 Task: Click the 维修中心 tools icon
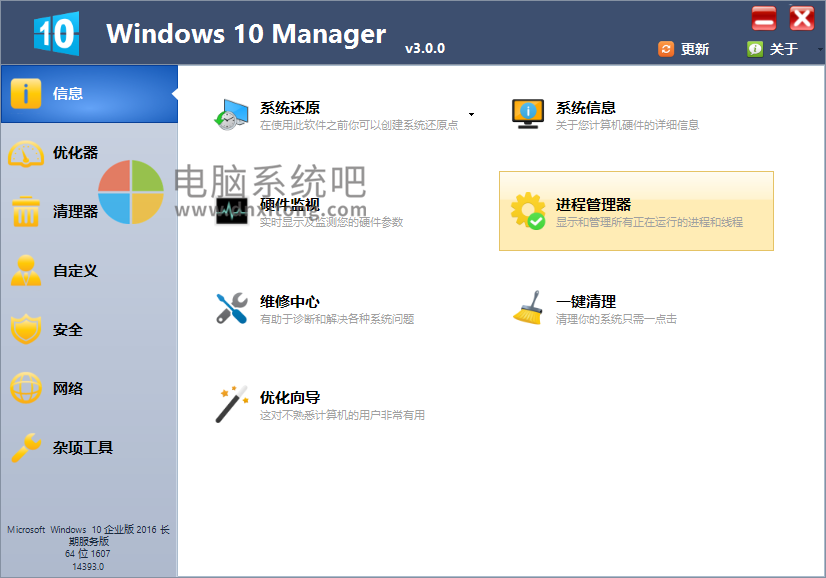click(x=232, y=308)
